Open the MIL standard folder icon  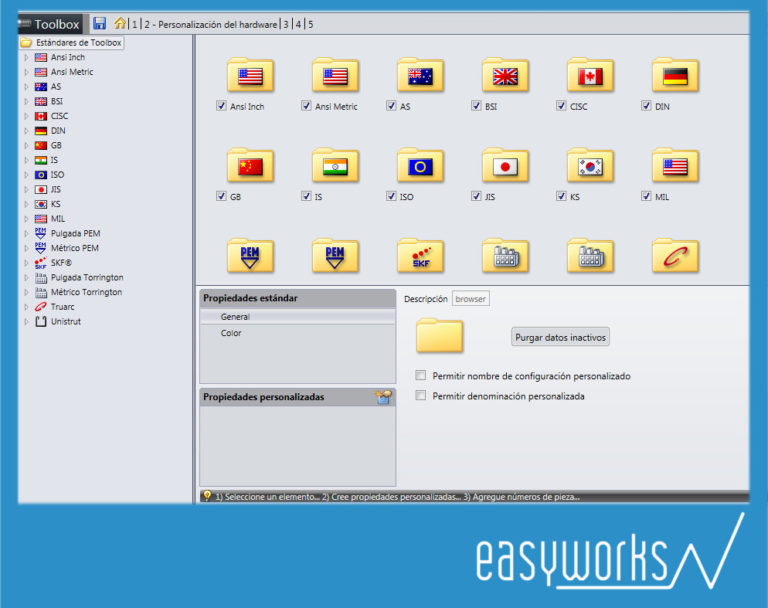pyautogui.click(x=675, y=166)
